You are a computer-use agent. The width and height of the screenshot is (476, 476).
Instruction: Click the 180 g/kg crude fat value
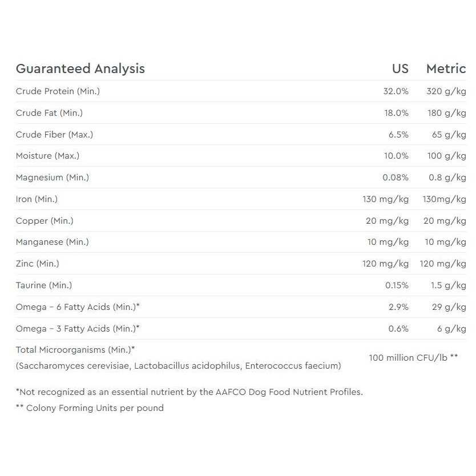pos(446,113)
